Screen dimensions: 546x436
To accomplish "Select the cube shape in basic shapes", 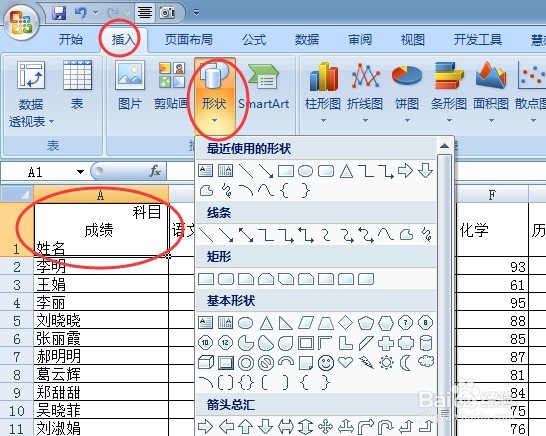I will pos(206,362).
